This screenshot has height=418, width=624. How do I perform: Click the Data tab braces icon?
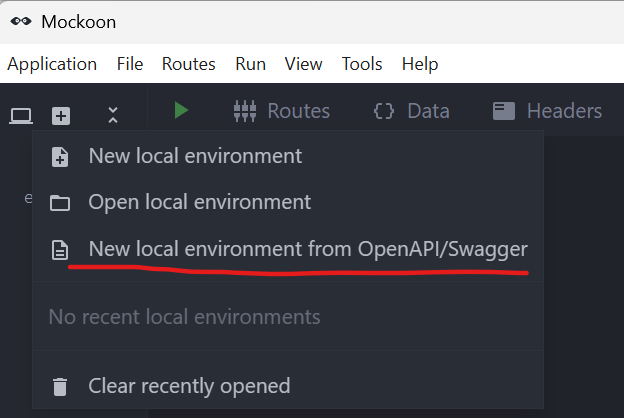point(384,111)
